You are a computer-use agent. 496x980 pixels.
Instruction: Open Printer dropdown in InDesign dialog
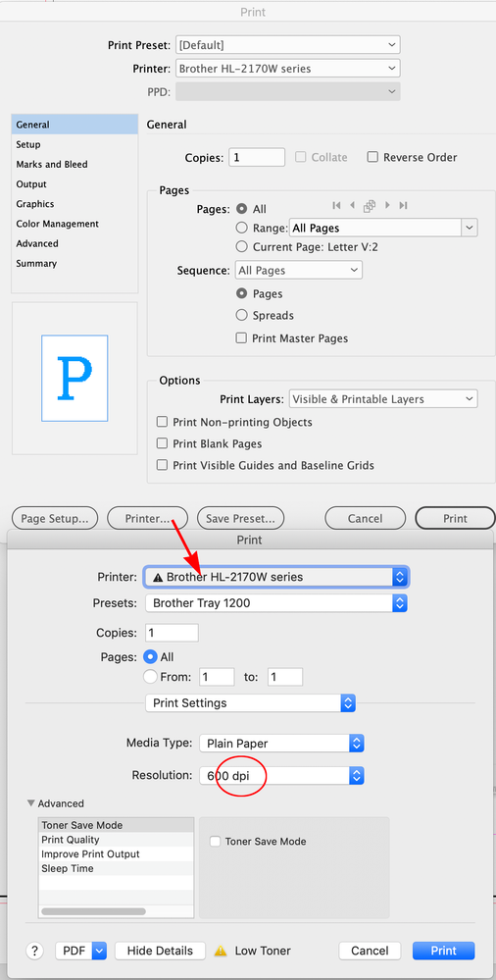(287, 68)
